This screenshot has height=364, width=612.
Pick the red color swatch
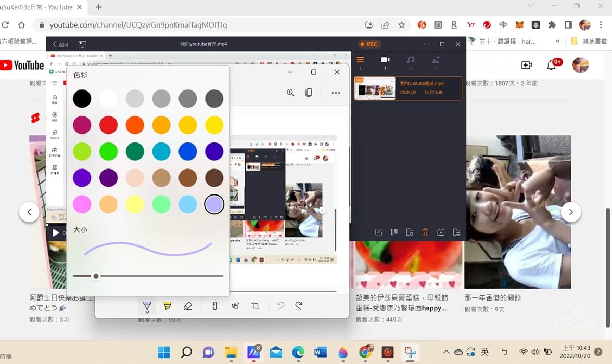click(x=108, y=125)
